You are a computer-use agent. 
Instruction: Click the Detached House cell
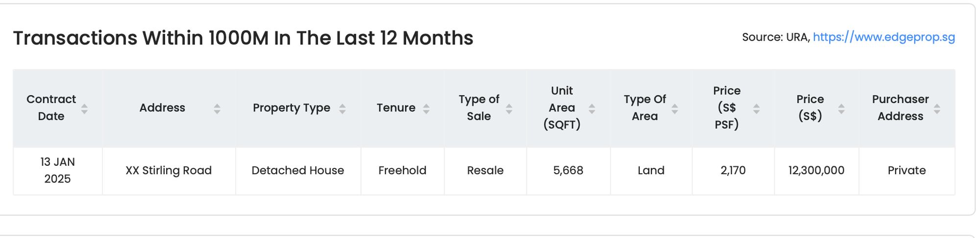pos(298,171)
